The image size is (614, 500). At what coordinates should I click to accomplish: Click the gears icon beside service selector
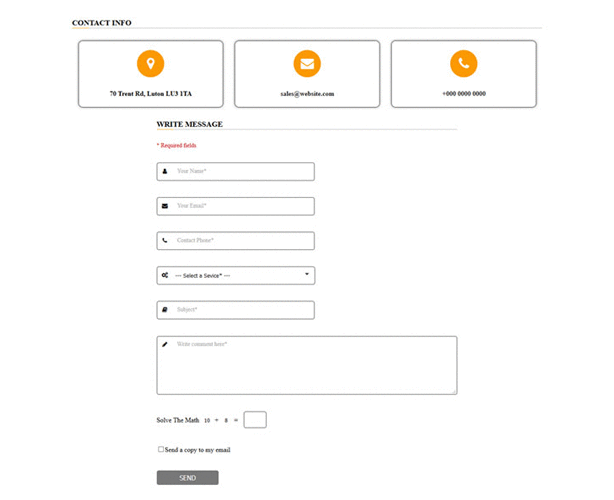click(x=165, y=275)
